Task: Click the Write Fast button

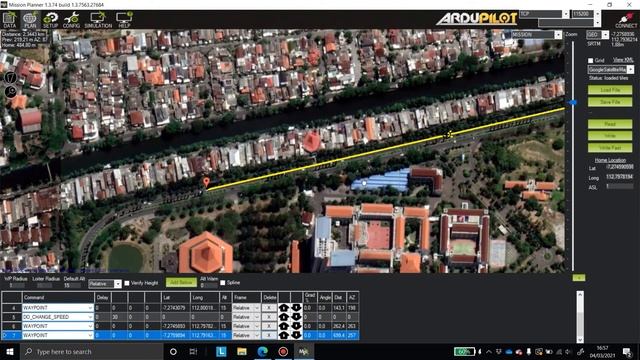Action: click(610, 147)
